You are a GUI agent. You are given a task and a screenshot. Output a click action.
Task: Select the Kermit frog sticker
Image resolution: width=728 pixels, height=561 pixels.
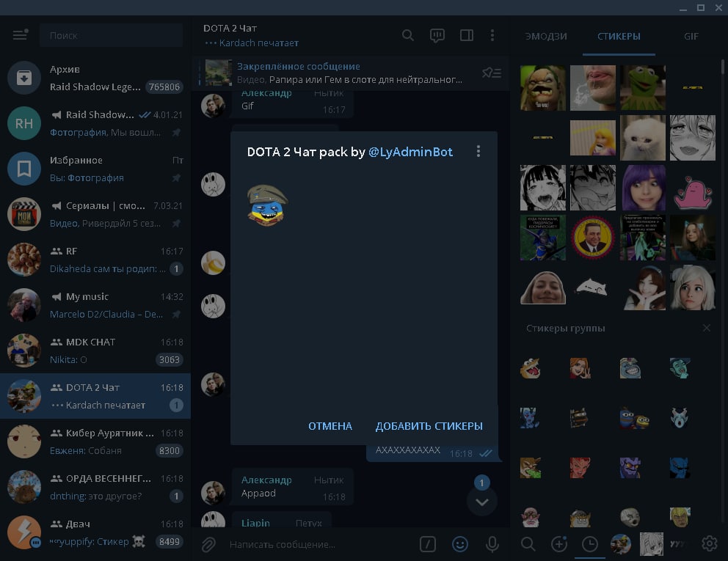643,88
